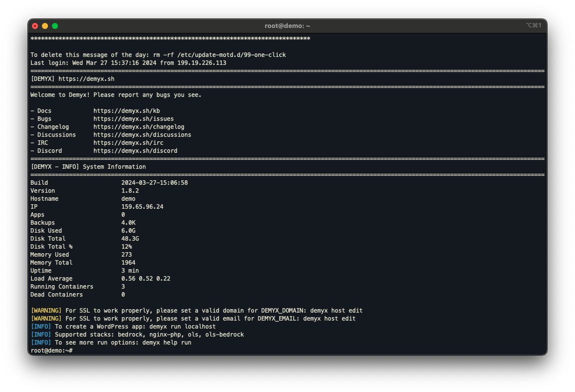
Task: Click the [WARNING] tag on the DEMYX_EMAIL line
Action: [46, 319]
